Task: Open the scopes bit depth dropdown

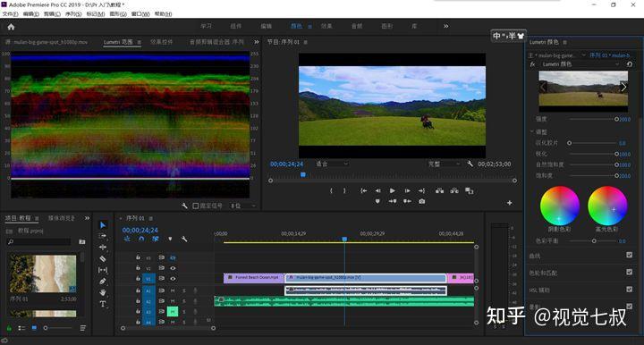Action: (x=243, y=206)
